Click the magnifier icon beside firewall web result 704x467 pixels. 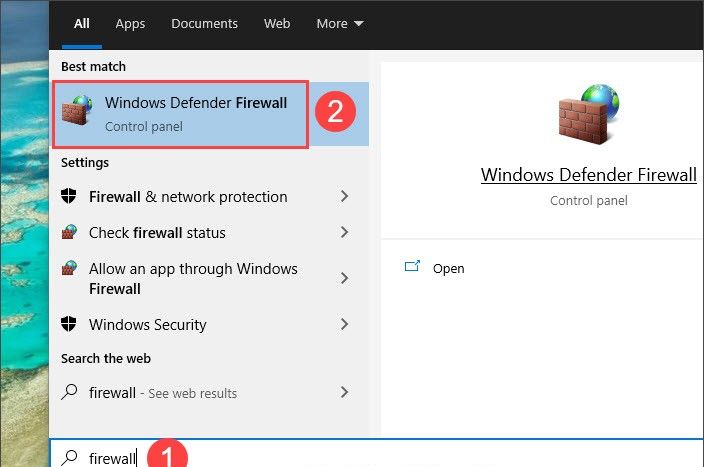tap(70, 393)
